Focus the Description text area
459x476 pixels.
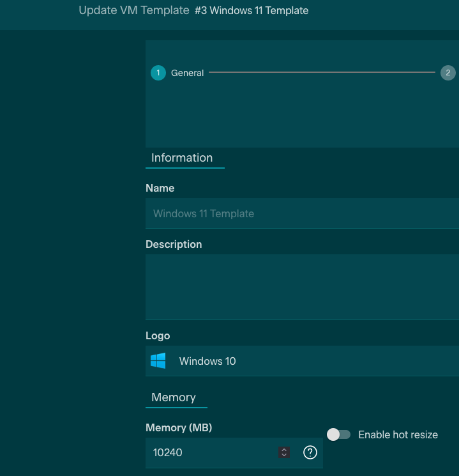click(300, 287)
